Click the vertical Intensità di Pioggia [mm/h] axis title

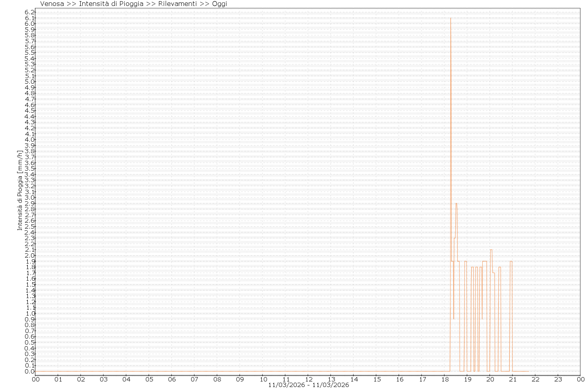(x=19, y=190)
